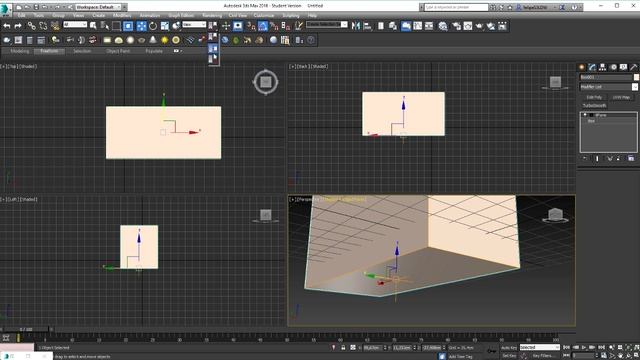Toggle Angle Snap
This screenshot has height=360, width=640.
pos(263,26)
